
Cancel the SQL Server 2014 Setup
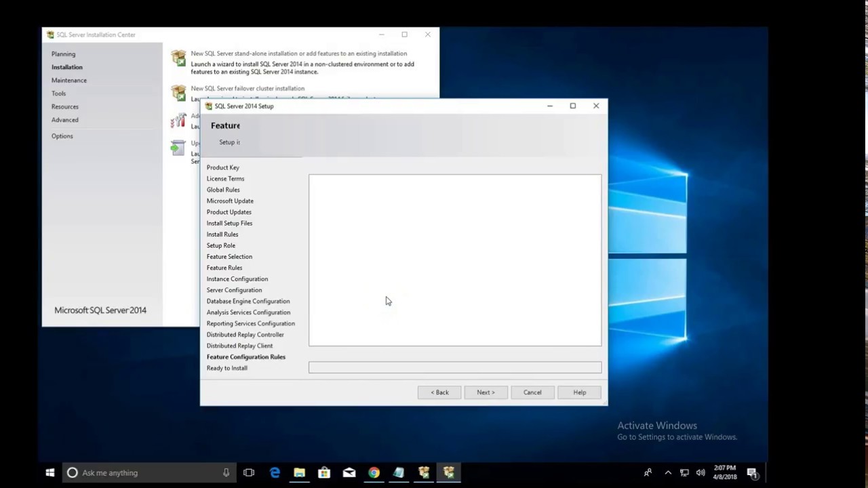tap(532, 392)
